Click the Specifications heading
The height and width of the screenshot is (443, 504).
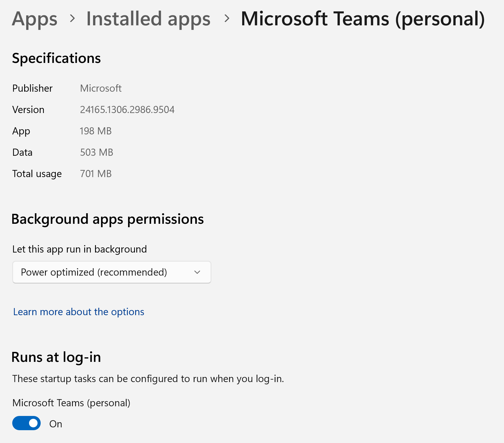tap(56, 59)
